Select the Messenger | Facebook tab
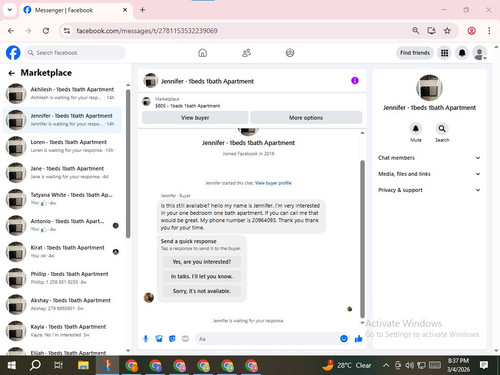This screenshot has height=375, width=500. (x=76, y=10)
